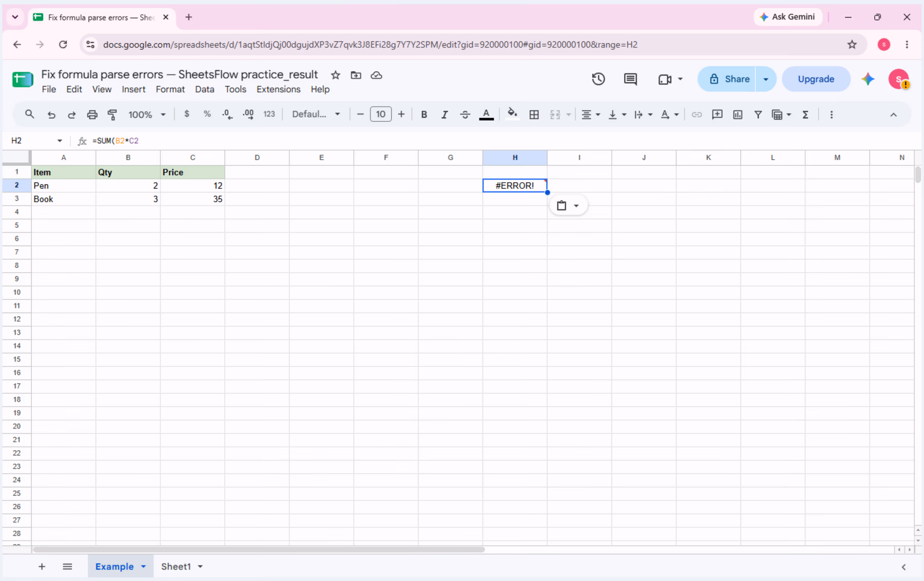Print the spreadsheet
924x581 pixels.
tap(92, 114)
